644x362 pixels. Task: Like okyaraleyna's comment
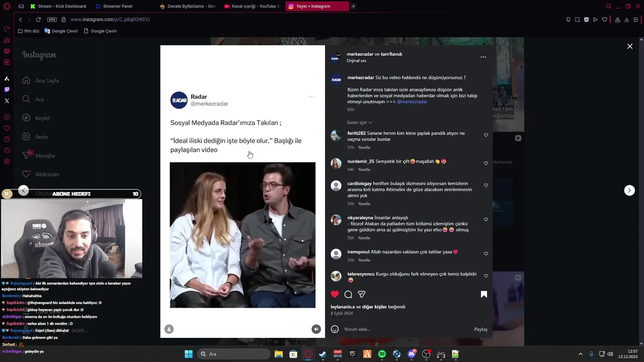486,220
